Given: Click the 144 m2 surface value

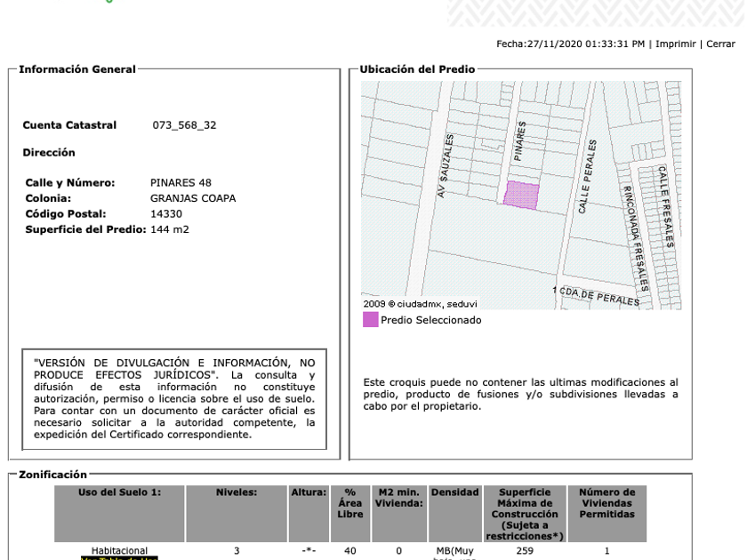Looking at the screenshot, I should [170, 229].
